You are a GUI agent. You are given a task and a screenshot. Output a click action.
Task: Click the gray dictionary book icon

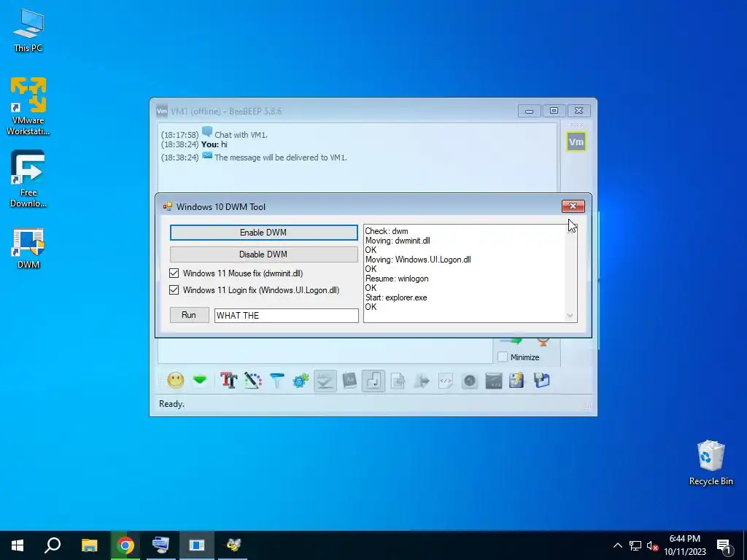349,381
